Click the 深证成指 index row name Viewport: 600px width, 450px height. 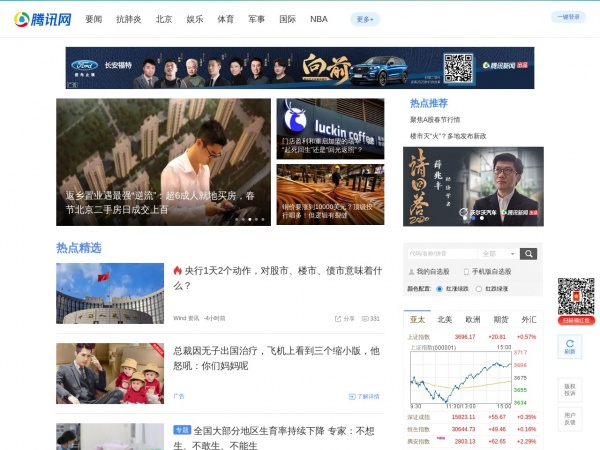click(419, 417)
